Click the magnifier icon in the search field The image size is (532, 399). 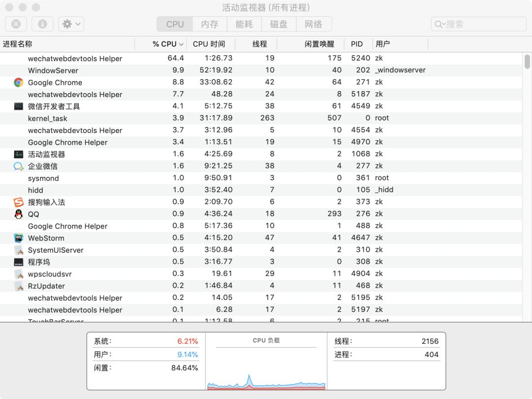pyautogui.click(x=439, y=25)
